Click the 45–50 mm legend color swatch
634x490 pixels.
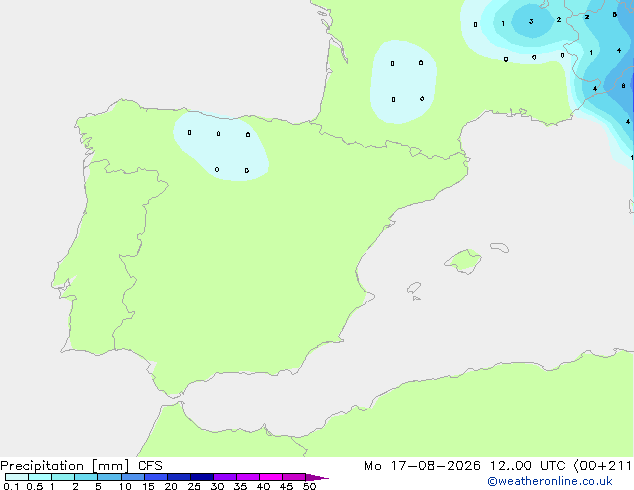[294, 477]
